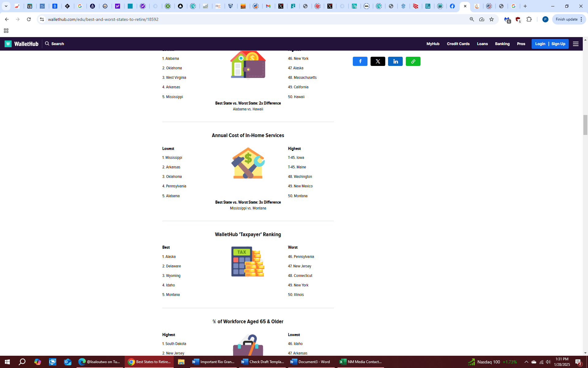This screenshot has height=368, width=588.
Task: Share article on Facebook
Action: point(360,61)
